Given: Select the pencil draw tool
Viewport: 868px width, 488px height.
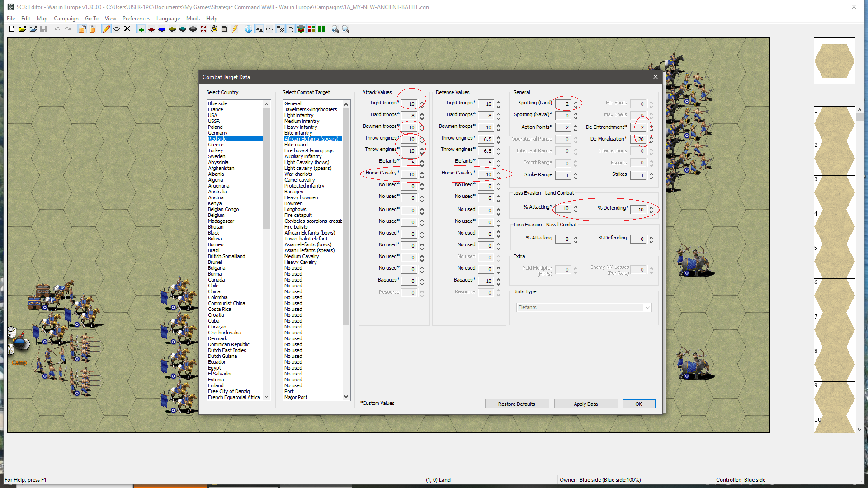Looking at the screenshot, I should point(106,29).
